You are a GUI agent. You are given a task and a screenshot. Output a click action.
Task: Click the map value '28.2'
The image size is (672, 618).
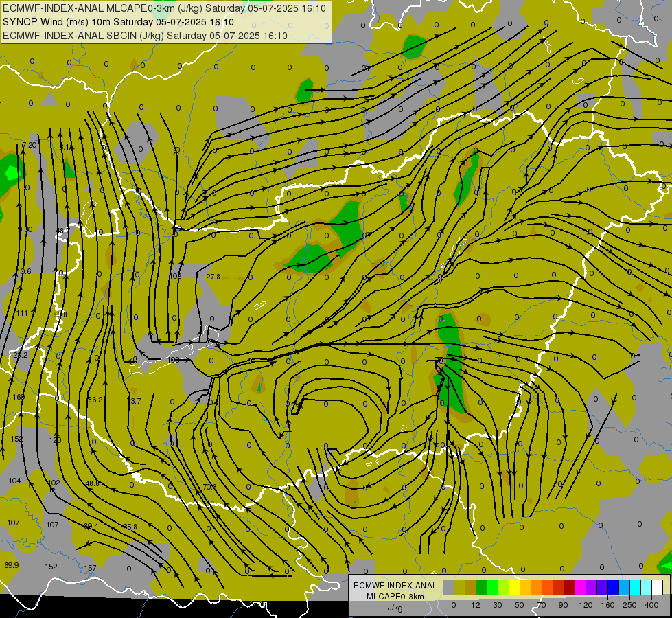[x=20, y=355]
